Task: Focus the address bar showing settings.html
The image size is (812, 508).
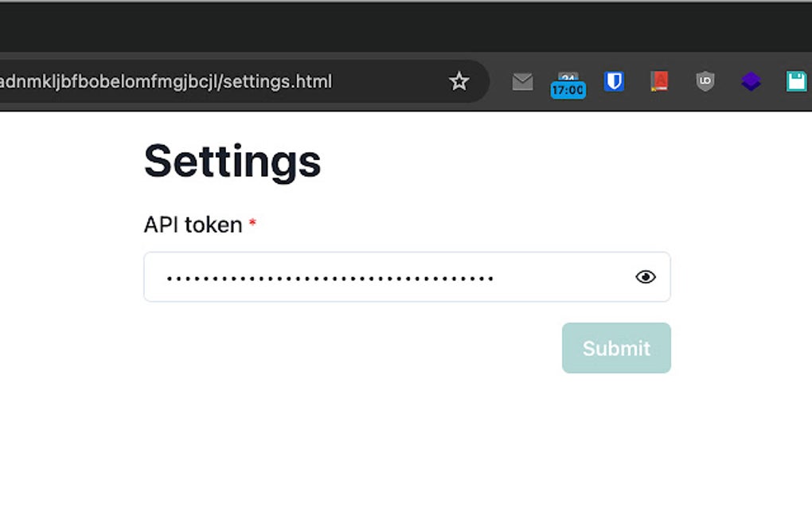Action: [199, 81]
